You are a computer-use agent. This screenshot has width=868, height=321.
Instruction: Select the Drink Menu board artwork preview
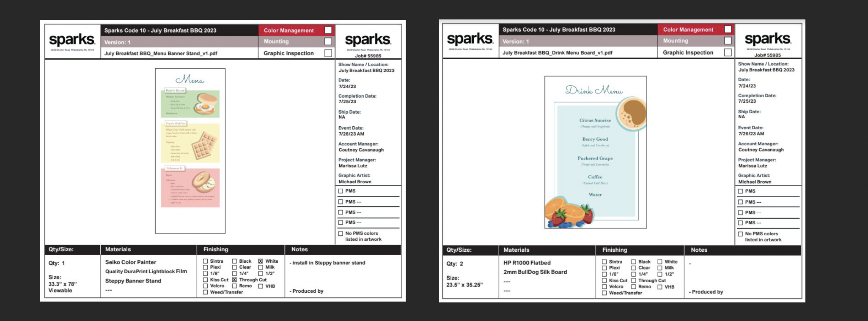(595, 152)
